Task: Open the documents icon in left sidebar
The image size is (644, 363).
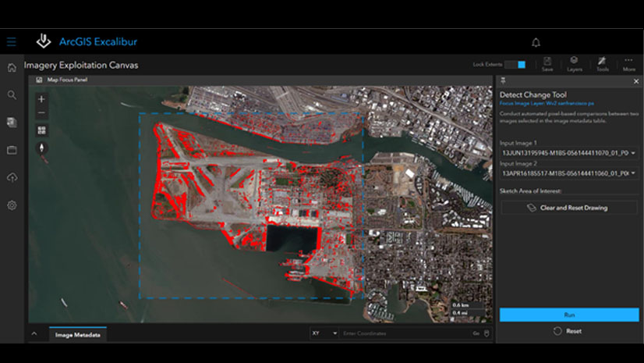Action: 12,122
